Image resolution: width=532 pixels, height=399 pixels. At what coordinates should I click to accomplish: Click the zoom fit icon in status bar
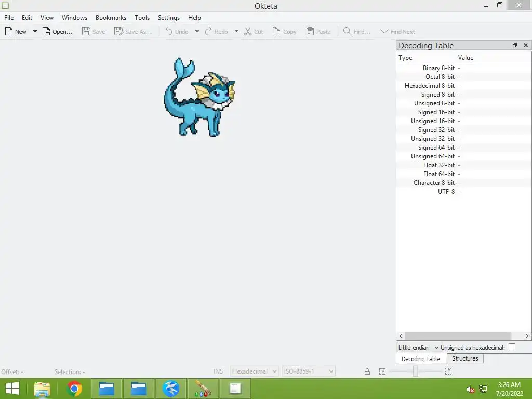(x=382, y=371)
